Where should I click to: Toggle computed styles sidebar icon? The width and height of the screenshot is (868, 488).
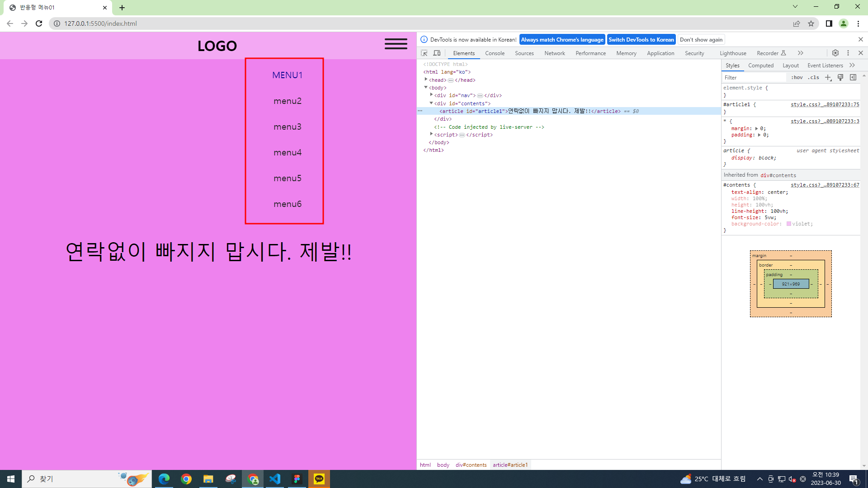pyautogui.click(x=853, y=77)
